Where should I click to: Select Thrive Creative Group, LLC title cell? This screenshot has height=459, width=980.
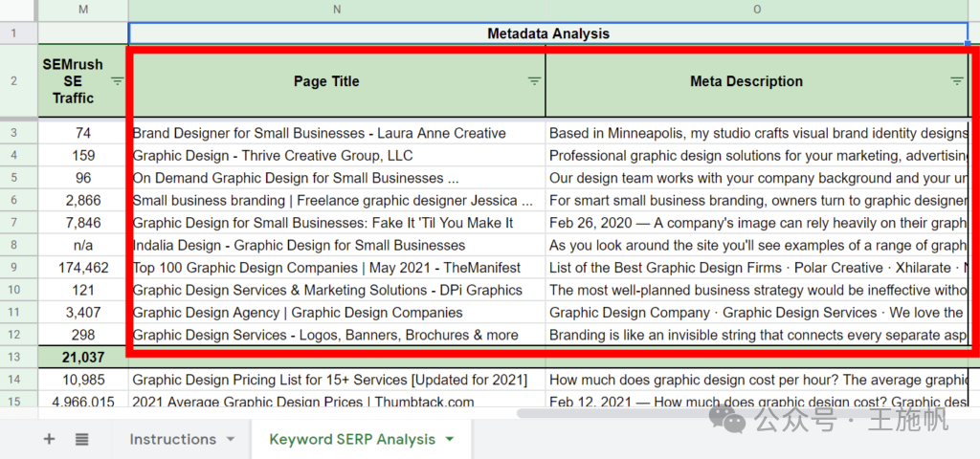coord(337,156)
